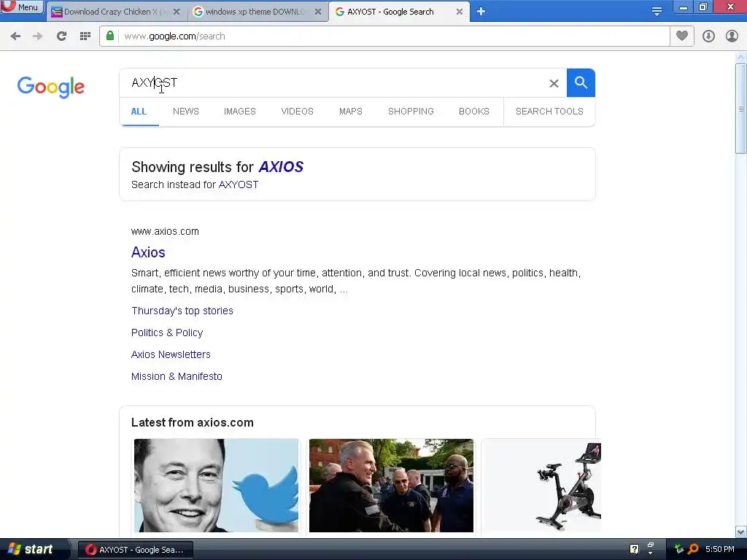Go forward with the forward arrow
Image resolution: width=747 pixels, height=560 pixels.
pos(38,36)
